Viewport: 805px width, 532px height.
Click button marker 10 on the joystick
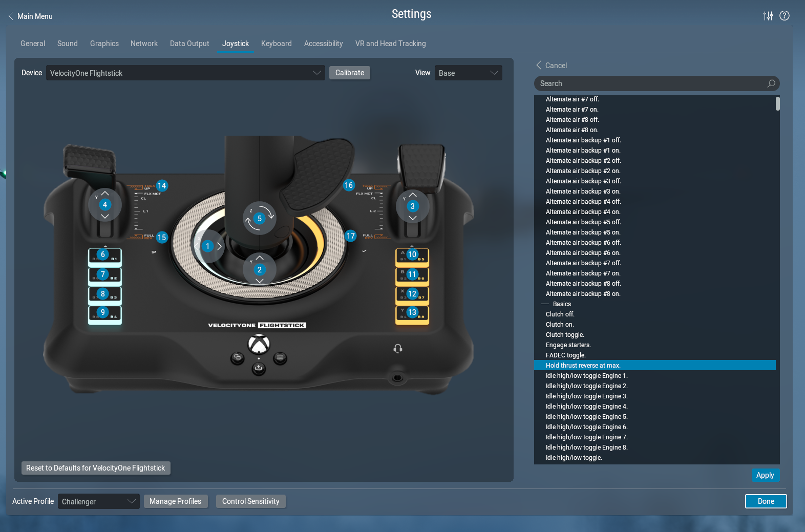click(412, 254)
